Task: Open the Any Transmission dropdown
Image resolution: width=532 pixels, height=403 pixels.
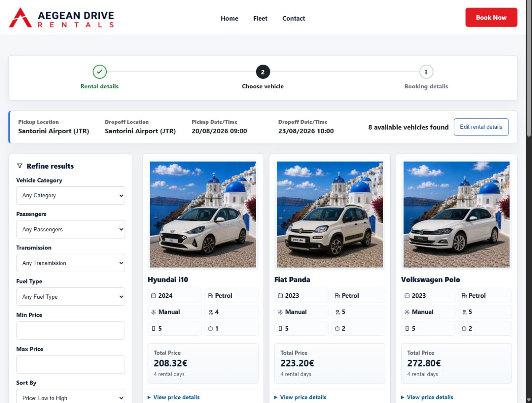Action: [71, 263]
